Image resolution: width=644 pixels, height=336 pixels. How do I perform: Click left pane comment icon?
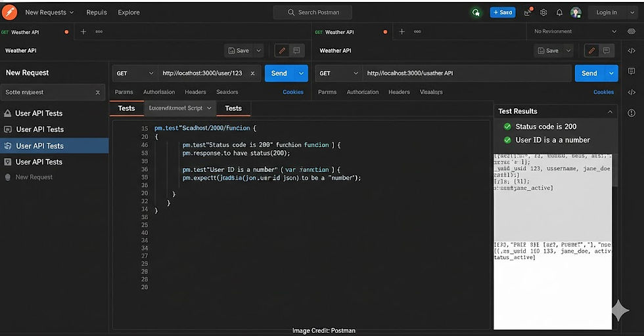click(x=296, y=51)
